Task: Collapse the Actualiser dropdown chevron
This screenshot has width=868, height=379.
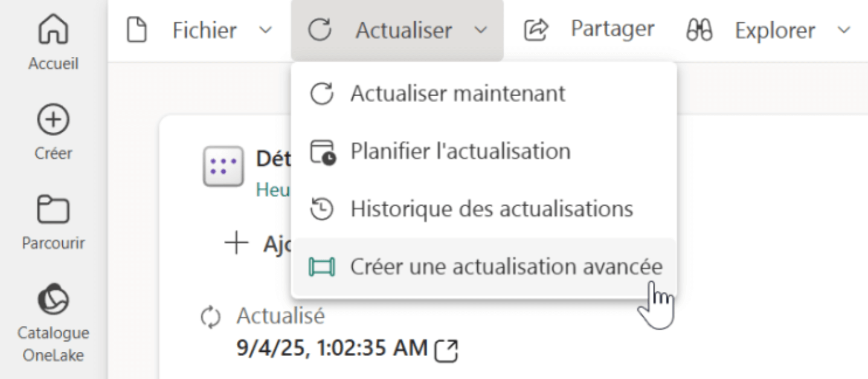Action: 481,30
